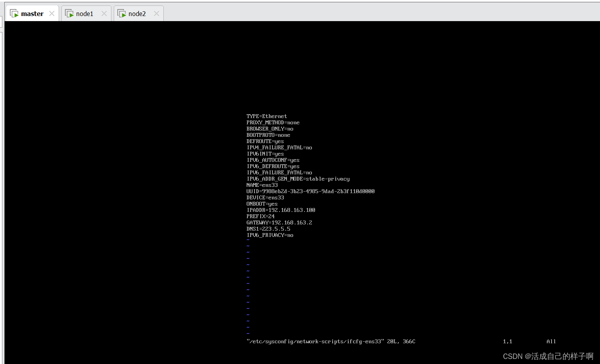
Task: Click the IPV6_ADDR_GEN_MODE=stable-privacy line
Action: pos(298,179)
